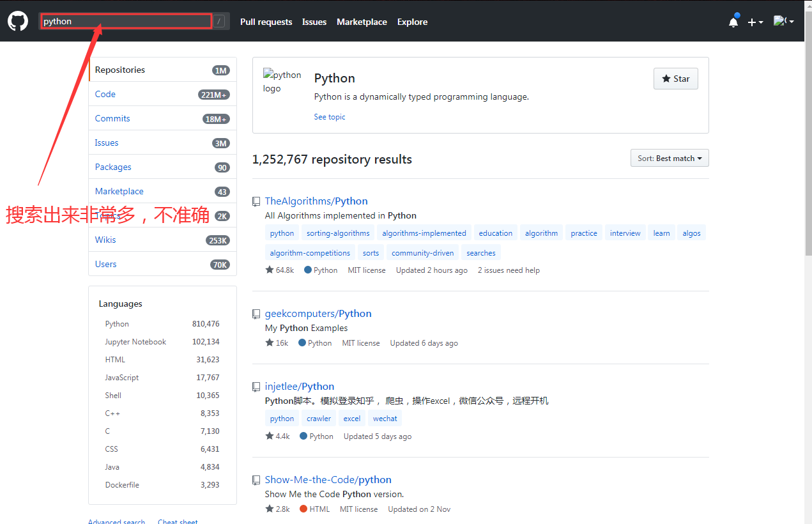Click the wechat topic tag

(x=385, y=419)
